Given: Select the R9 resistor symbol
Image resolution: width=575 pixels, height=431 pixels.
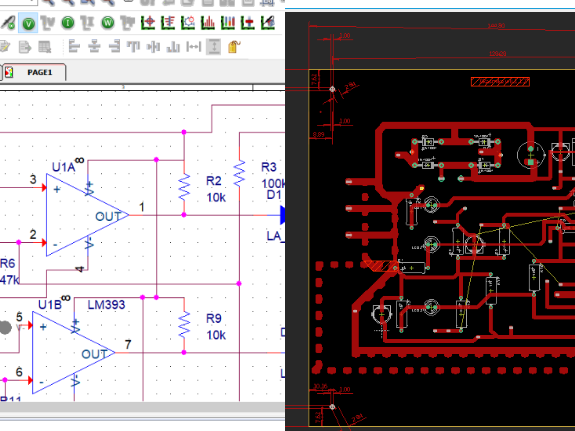Looking at the screenshot, I should click(184, 325).
